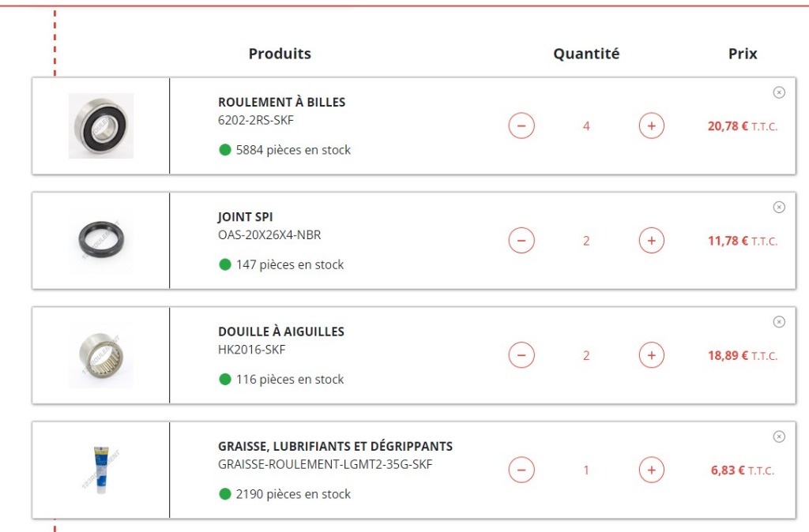Select the quantity value 4 field
The image size is (809, 532).
[586, 126]
